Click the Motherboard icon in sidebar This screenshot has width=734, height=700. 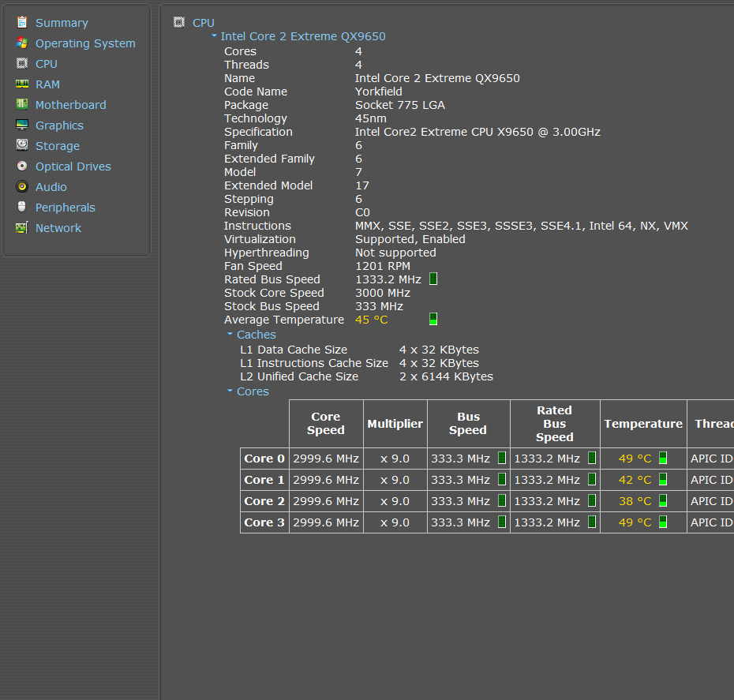tap(22, 104)
